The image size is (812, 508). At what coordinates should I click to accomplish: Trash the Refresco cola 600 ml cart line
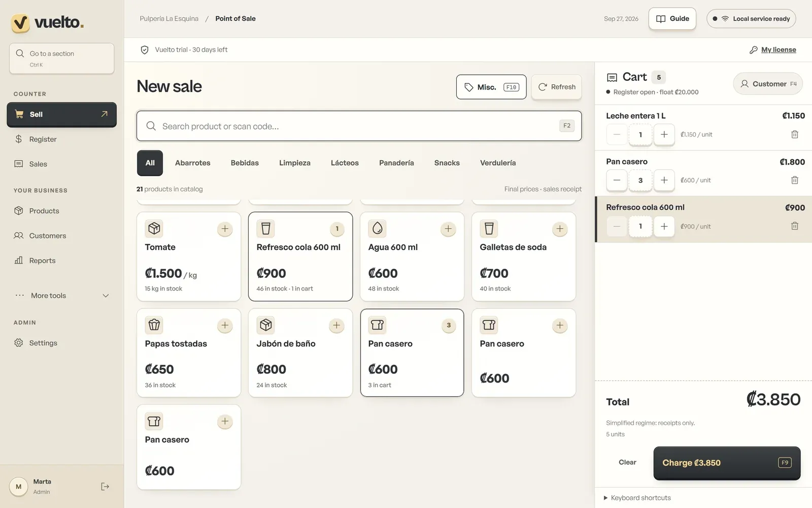tap(795, 226)
